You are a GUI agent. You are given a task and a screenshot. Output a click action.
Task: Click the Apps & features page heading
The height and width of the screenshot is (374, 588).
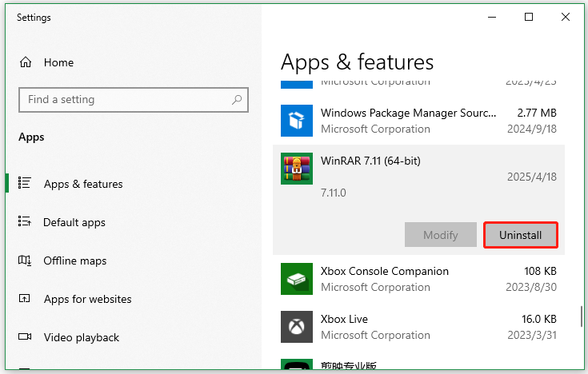[357, 62]
